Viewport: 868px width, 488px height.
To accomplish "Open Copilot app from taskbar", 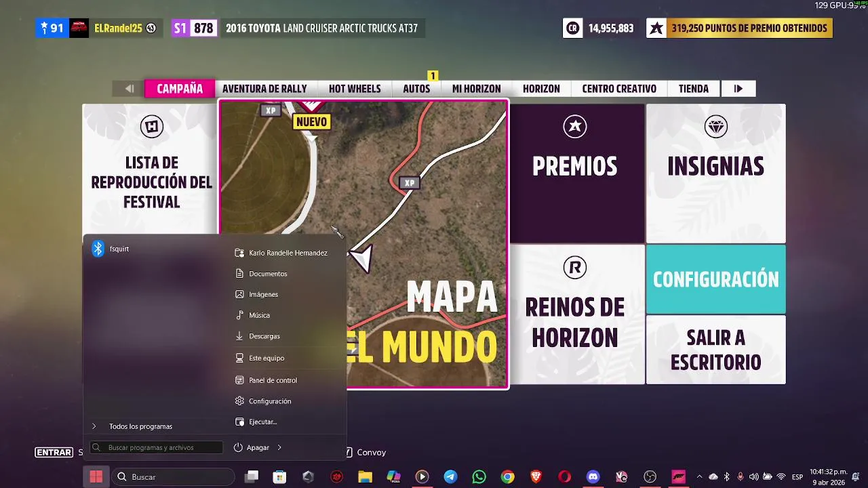I will coord(393,477).
